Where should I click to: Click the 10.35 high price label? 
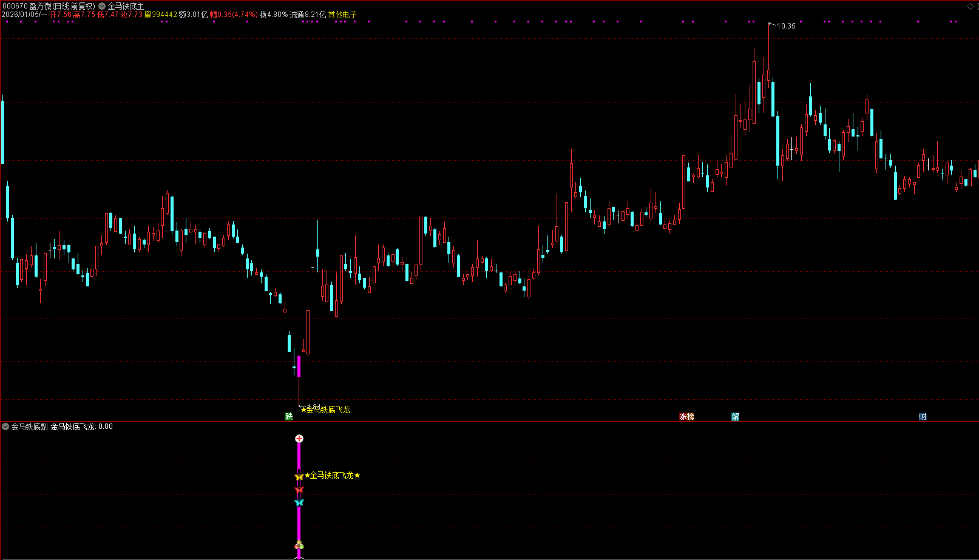point(786,26)
